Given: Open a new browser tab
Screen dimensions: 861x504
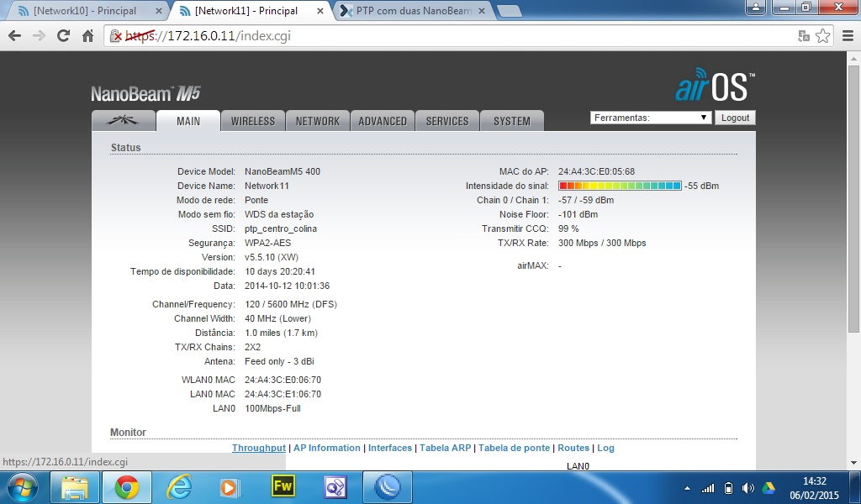Looking at the screenshot, I should [x=509, y=11].
